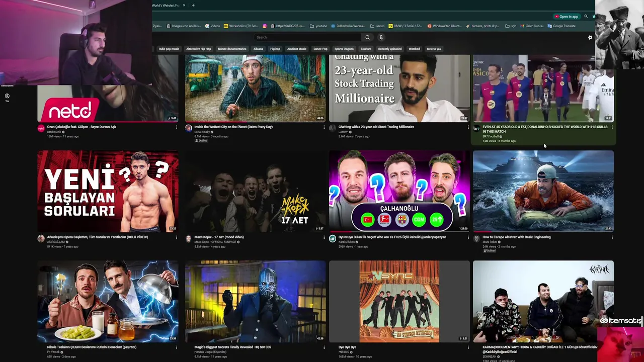Click Drew Binsky channel name

(202, 132)
